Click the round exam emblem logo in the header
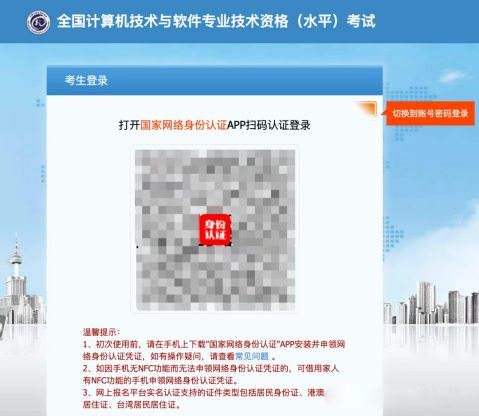The image size is (479, 416). [x=38, y=22]
